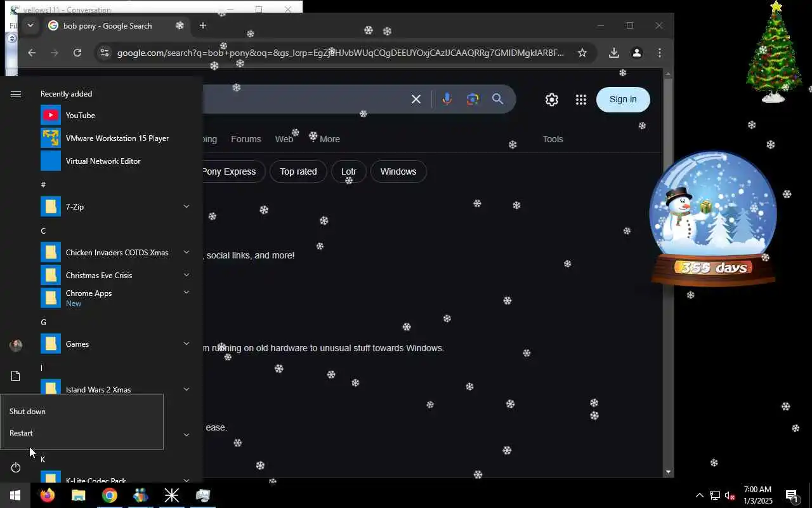Click the Chrome page scrollbar down arrow
The width and height of the screenshot is (812, 508).
pyautogui.click(x=667, y=472)
